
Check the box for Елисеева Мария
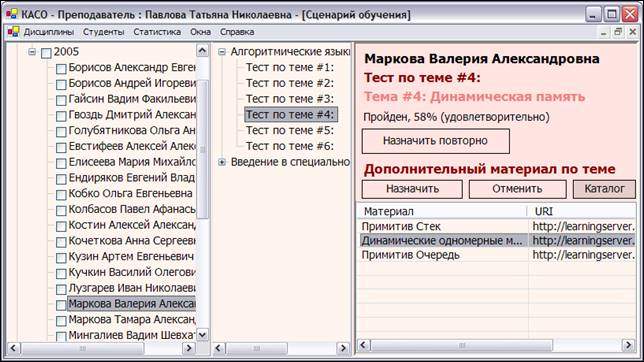coord(61,163)
